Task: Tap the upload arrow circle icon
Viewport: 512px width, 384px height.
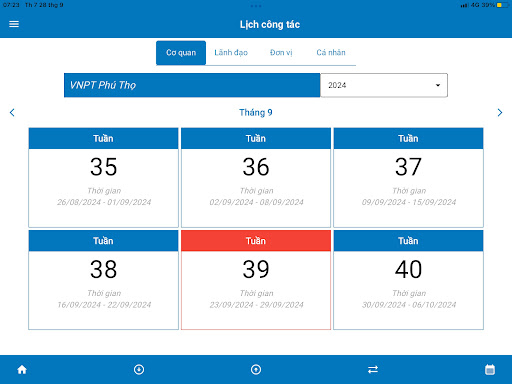Action: click(x=256, y=369)
